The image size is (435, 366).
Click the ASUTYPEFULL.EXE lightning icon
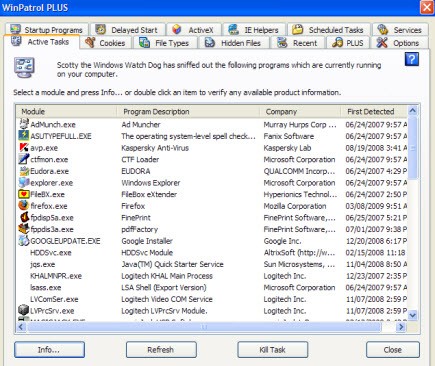[24, 136]
